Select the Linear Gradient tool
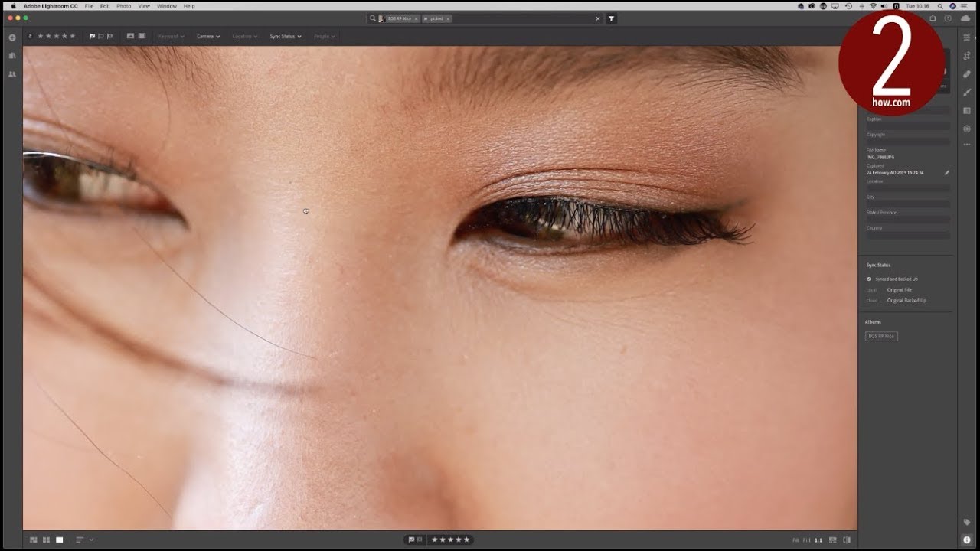This screenshot has width=980, height=551. (x=967, y=110)
